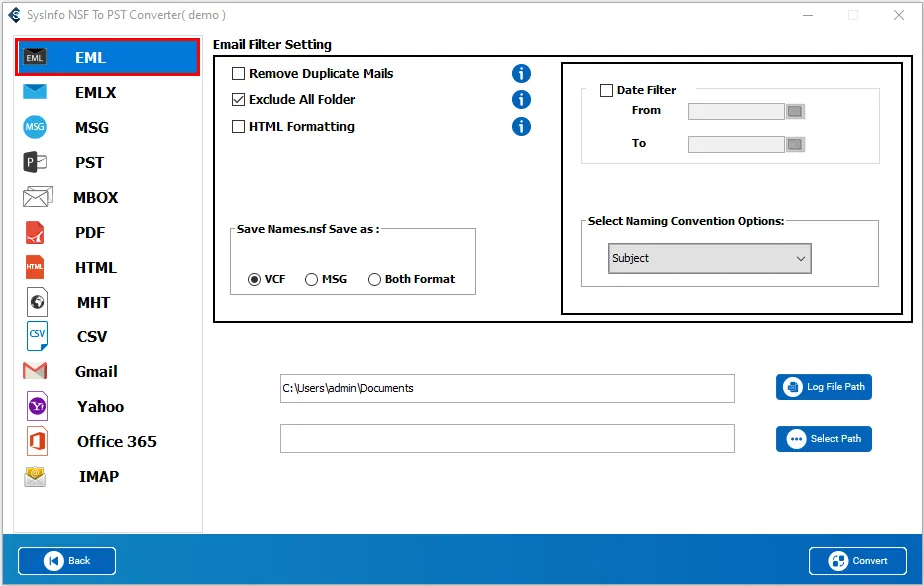Enable the Remove Duplicate Mails checkbox

pyautogui.click(x=239, y=73)
